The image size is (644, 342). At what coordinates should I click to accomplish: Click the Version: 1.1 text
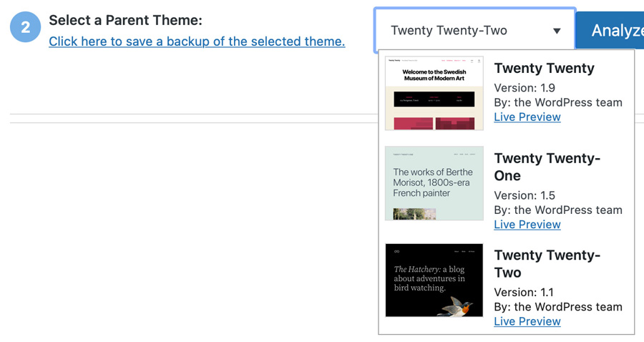point(525,292)
